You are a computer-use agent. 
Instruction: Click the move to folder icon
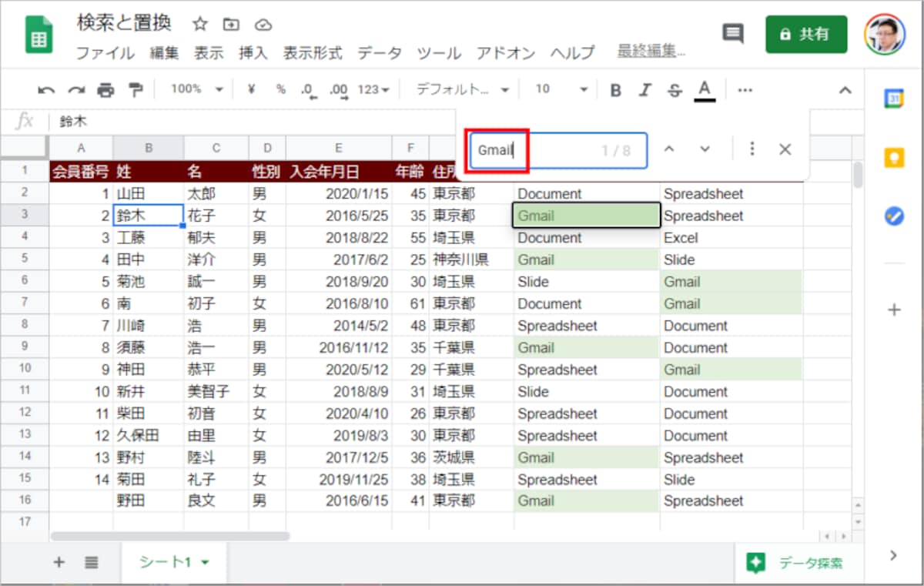click(x=231, y=24)
